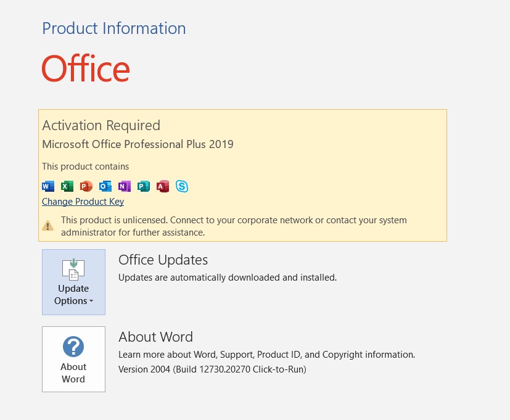Click the PowerPoint app icon
The height and width of the screenshot is (420, 510).
point(86,186)
